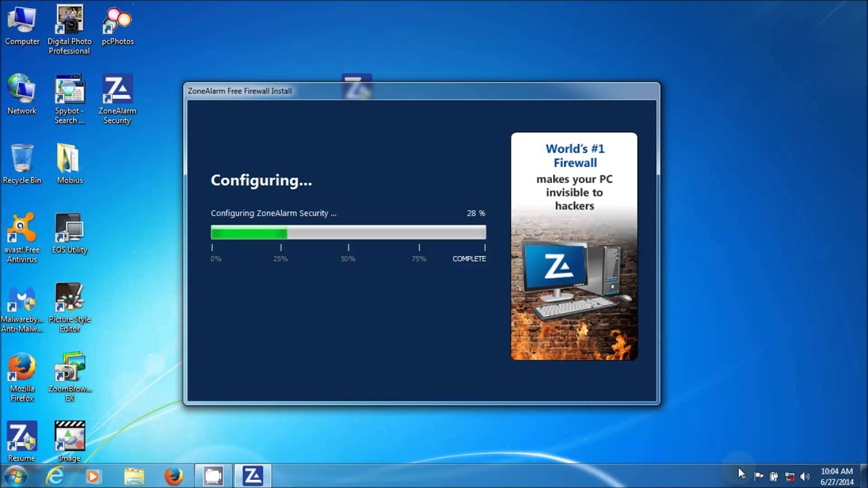
Task: Launch Windows Media Player from taskbar
Action: 93,476
